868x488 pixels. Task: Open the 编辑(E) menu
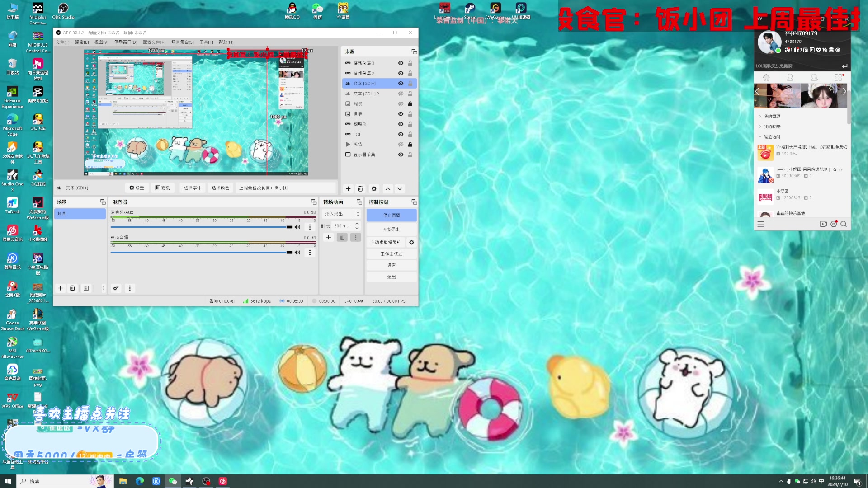(82, 42)
